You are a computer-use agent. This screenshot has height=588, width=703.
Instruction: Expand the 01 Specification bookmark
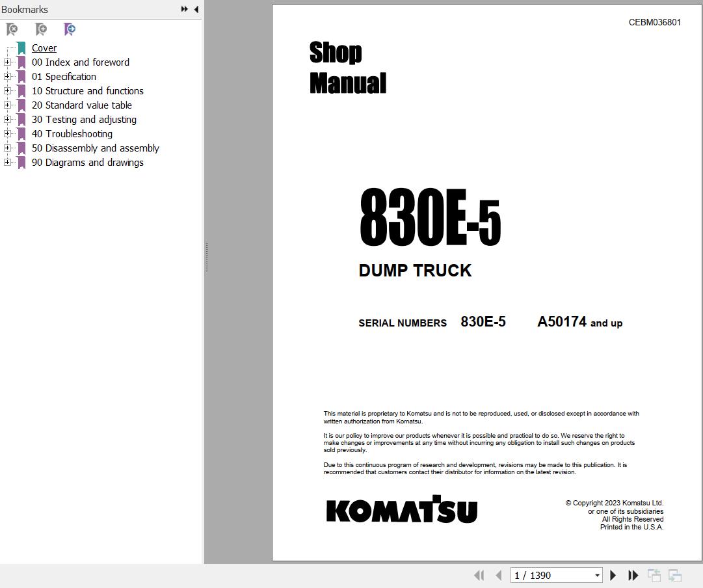coord(7,76)
